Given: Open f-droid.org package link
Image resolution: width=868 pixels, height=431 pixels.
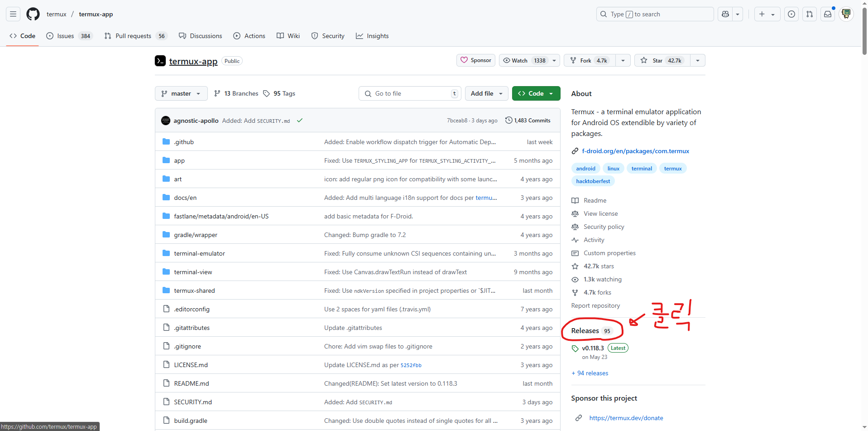Looking at the screenshot, I should click(635, 151).
